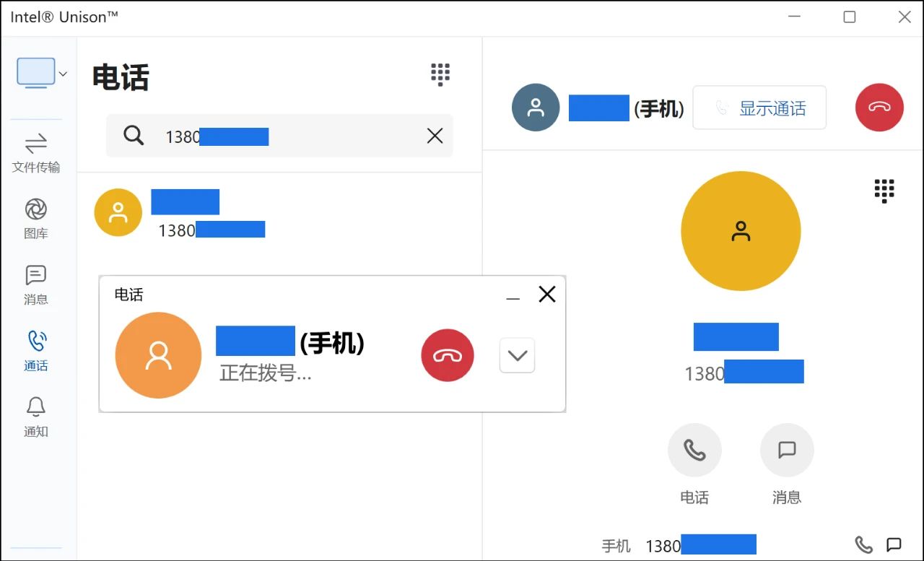Minimize the floating 电话 call popup

point(513,295)
